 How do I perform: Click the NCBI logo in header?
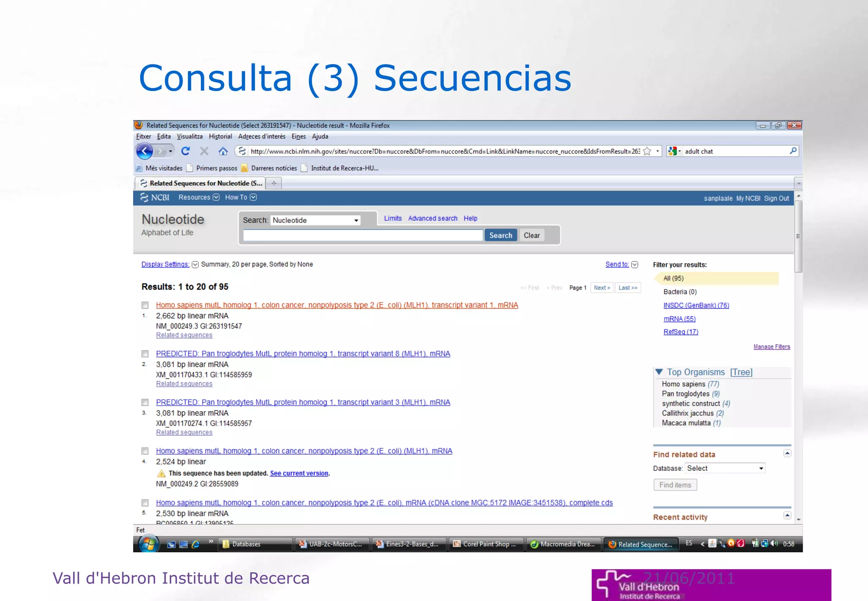(155, 198)
